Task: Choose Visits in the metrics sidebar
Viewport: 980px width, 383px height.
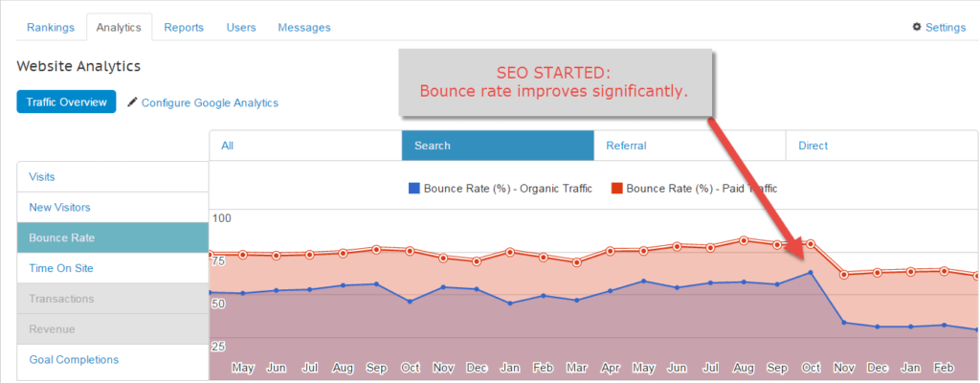Action: pos(113,176)
